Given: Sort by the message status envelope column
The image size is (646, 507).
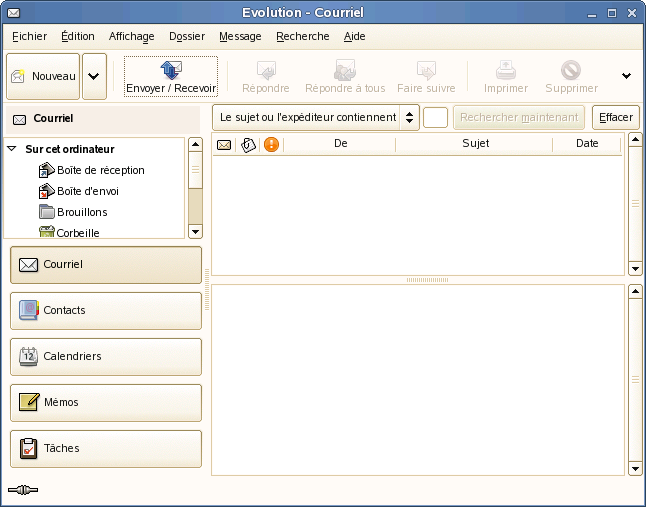Looking at the screenshot, I should pyautogui.click(x=224, y=145).
